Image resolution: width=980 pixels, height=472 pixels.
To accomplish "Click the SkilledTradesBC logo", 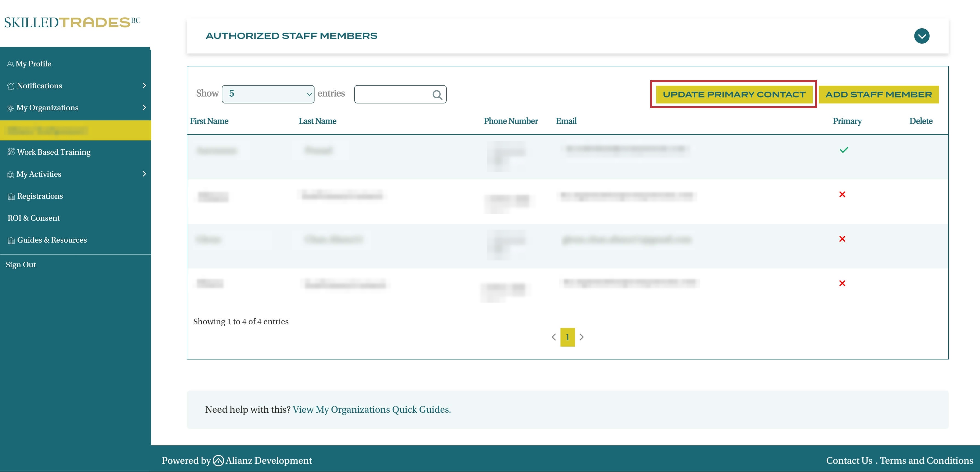I will pyautogui.click(x=72, y=22).
